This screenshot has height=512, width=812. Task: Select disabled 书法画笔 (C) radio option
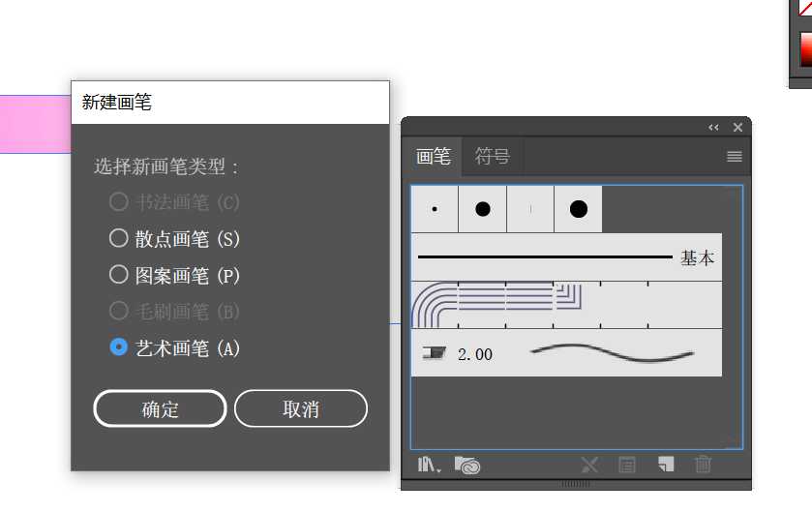point(174,202)
